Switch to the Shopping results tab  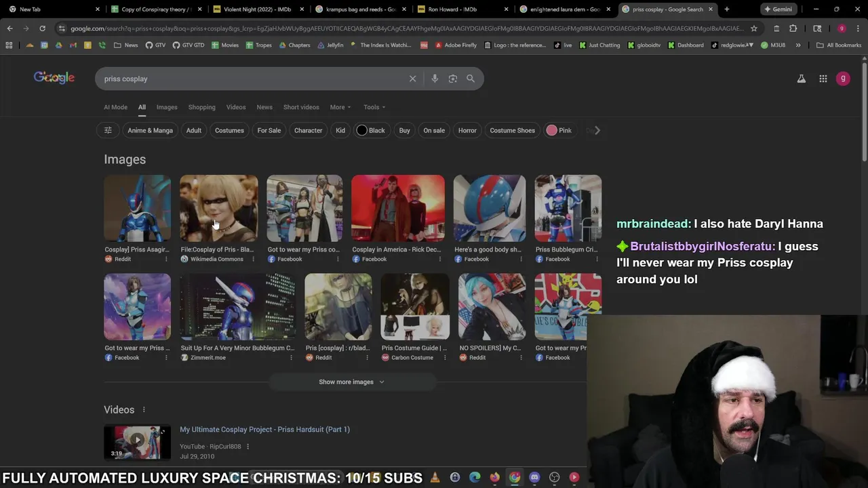201,107
